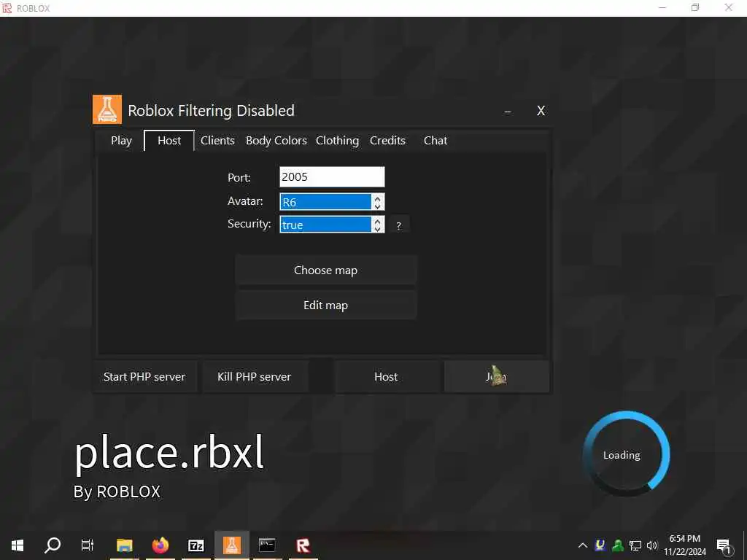Click the green person tray icon

click(618, 545)
